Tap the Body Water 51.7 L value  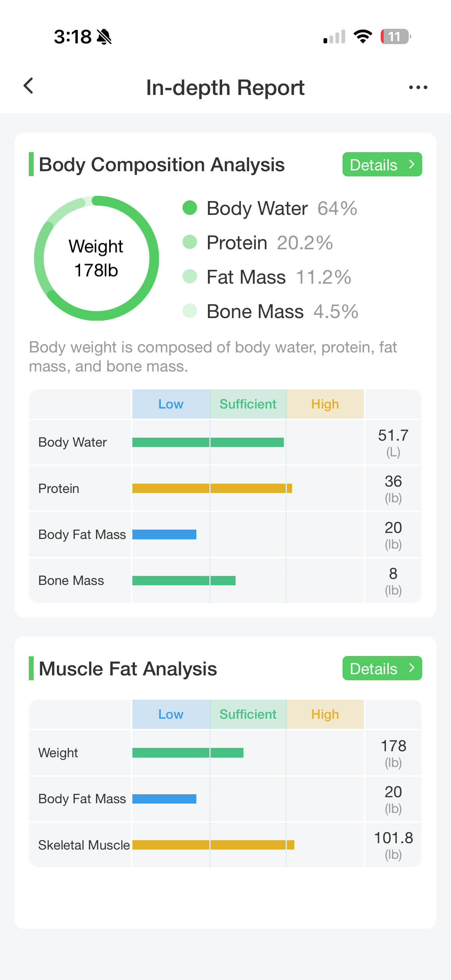pyautogui.click(x=393, y=442)
